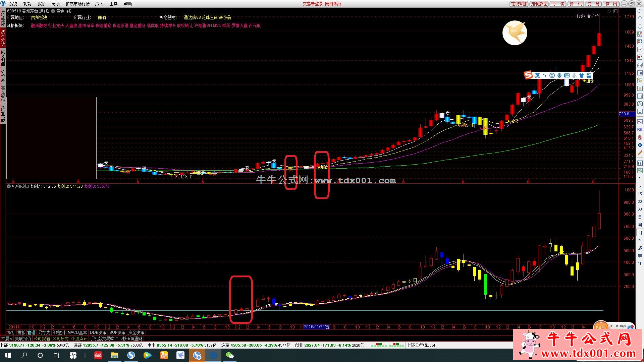Open the Sogou toolbox grid icon
The width and height of the screenshot is (644, 362).
[x=589, y=75]
